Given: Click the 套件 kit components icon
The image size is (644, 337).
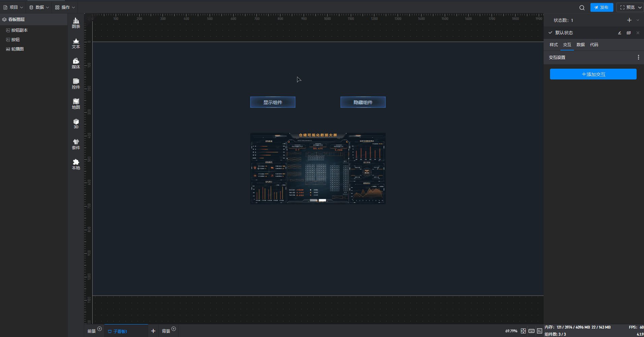Looking at the screenshot, I should (x=76, y=144).
